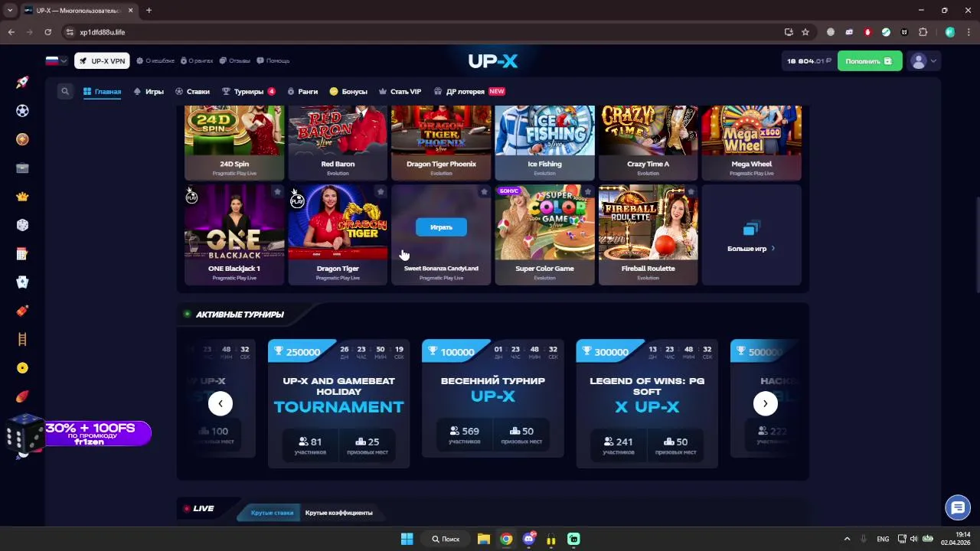The image size is (980, 551).
Task: Open the Стать VIP tab
Action: pos(400,91)
